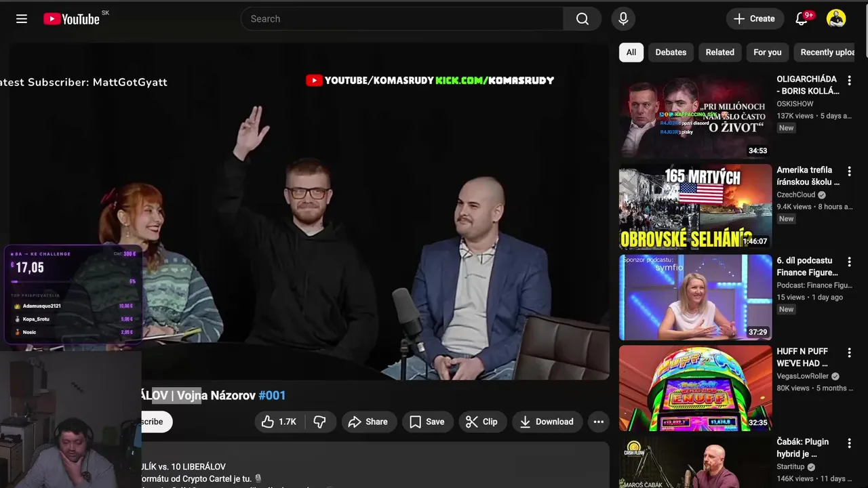Open options menu for HUFF N PUFF video
The width and height of the screenshot is (868, 488).
[849, 353]
